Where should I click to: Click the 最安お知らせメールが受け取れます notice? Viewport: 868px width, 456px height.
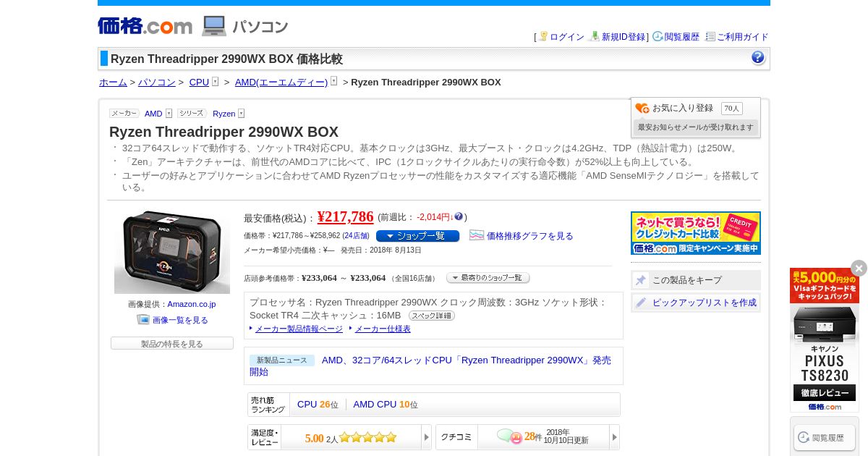tap(696, 127)
